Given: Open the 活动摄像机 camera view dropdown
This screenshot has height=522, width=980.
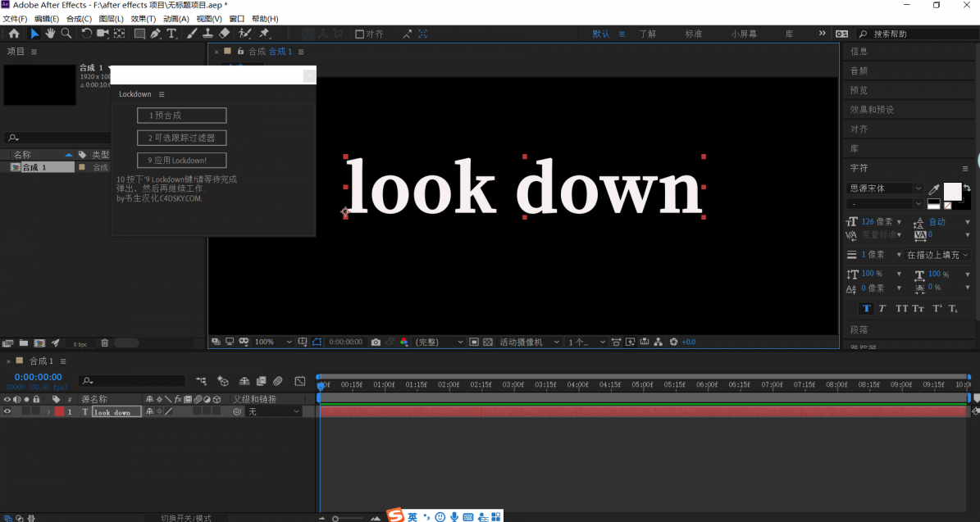Looking at the screenshot, I should click(x=529, y=343).
